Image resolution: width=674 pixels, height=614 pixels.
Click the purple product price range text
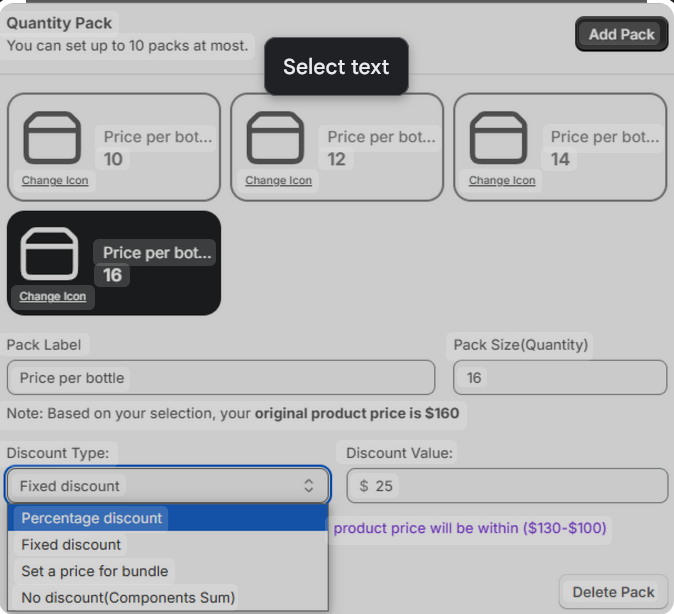coord(470,528)
